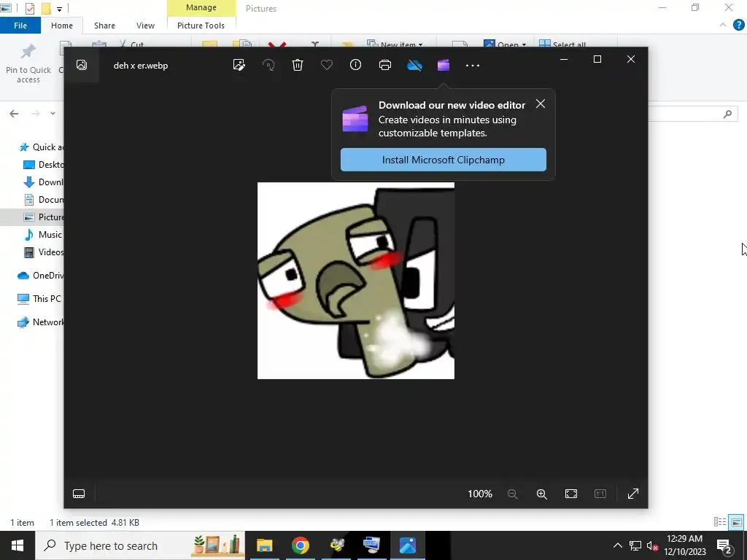Click the muted volume tray icon
Image resolution: width=747 pixels, height=560 pixels.
[x=652, y=545]
